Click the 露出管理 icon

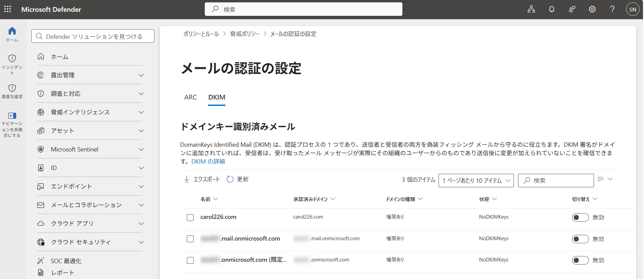coord(41,75)
